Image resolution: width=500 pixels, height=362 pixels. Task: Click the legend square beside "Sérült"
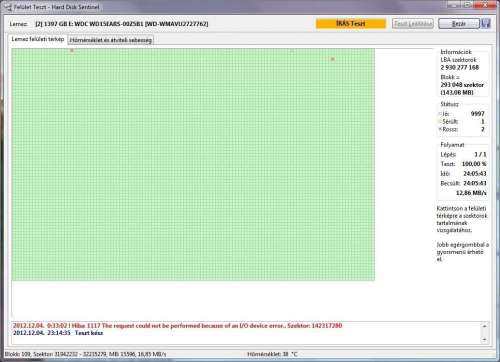(x=440, y=122)
